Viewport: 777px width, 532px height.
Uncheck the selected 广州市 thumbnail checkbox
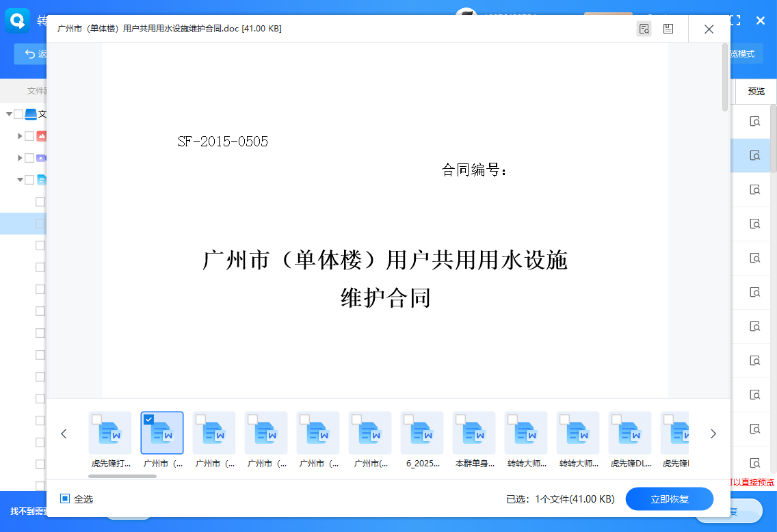(x=149, y=419)
